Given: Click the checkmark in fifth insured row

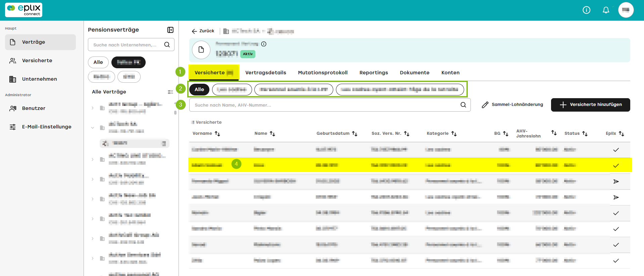Looking at the screenshot, I should (x=616, y=213).
